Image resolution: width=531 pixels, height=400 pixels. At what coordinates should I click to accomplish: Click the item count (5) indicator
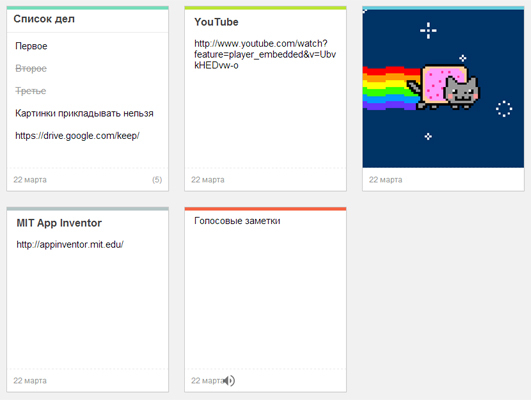pyautogui.click(x=157, y=180)
